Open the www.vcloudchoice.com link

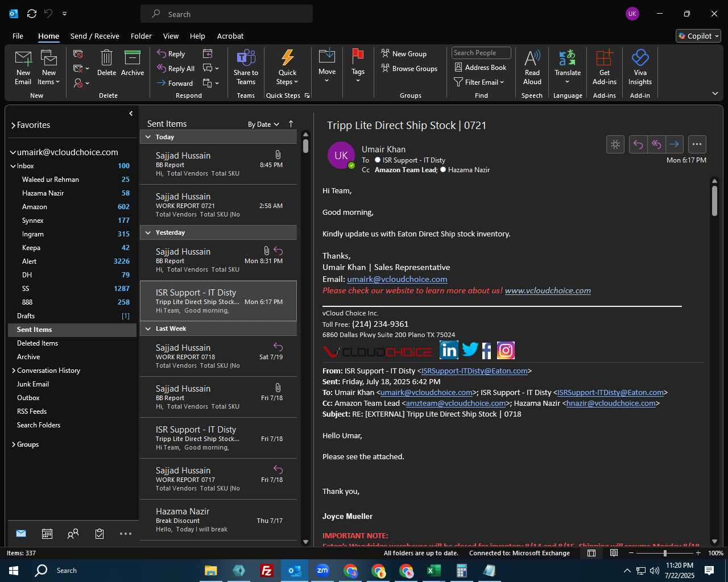(x=548, y=290)
